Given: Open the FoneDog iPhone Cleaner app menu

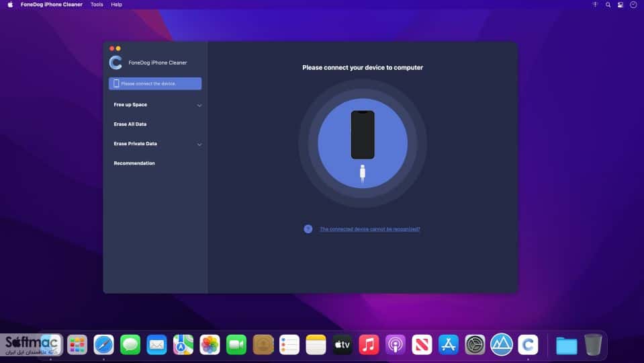Looking at the screenshot, I should click(51, 5).
